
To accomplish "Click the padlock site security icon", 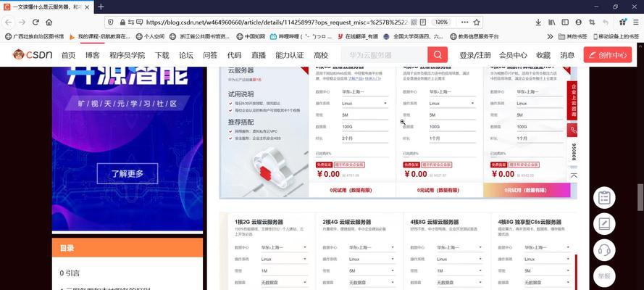I will coord(122,22).
